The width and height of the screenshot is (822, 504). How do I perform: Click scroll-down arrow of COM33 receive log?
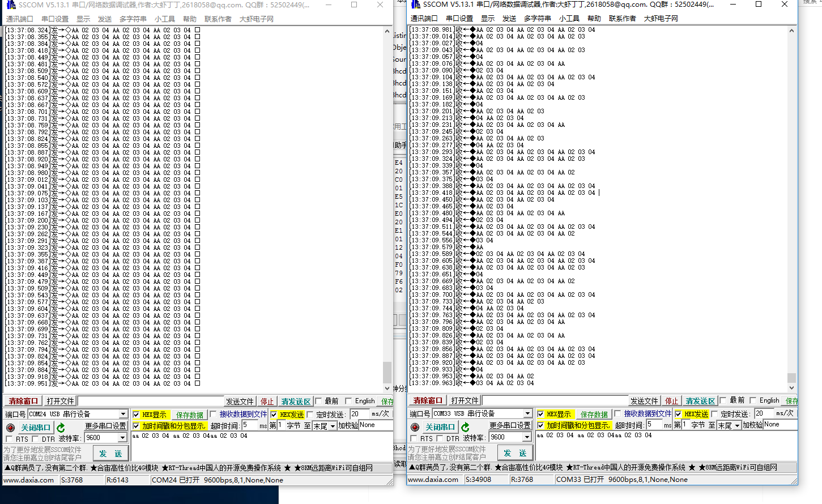[791, 388]
